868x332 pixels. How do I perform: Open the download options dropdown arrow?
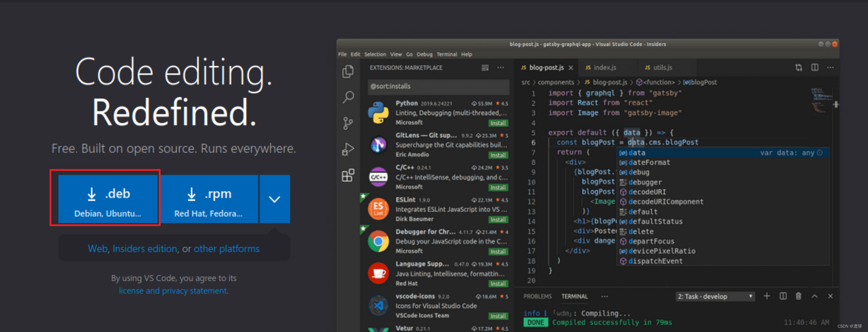(x=275, y=199)
